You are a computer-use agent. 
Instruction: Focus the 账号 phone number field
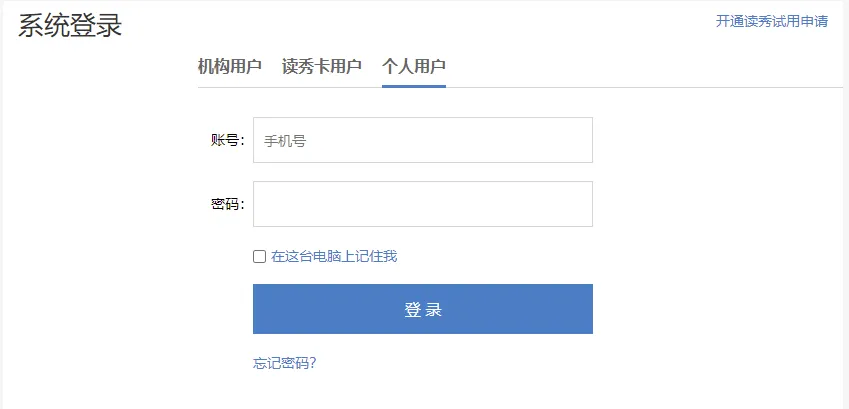423,140
